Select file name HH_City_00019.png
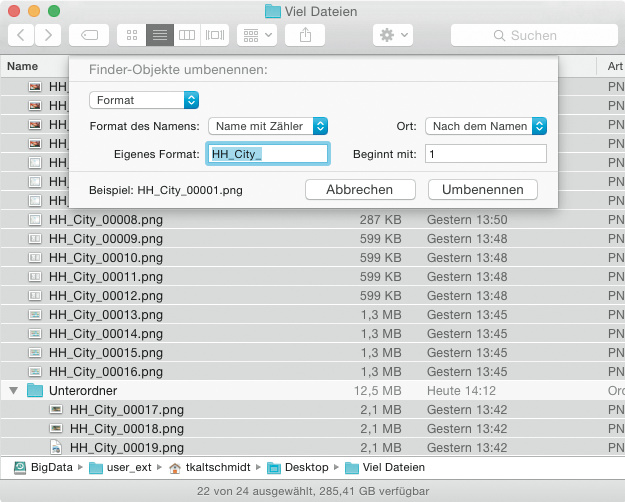 (127, 448)
